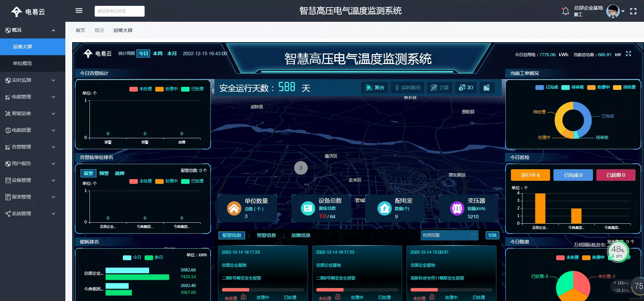Select 本周 statistics period tab

coord(158,53)
